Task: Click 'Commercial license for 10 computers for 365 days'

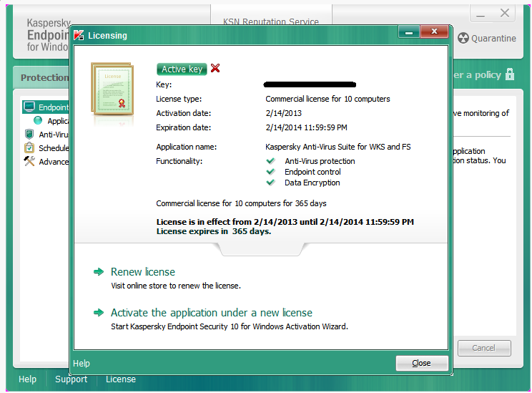Action: [241, 203]
